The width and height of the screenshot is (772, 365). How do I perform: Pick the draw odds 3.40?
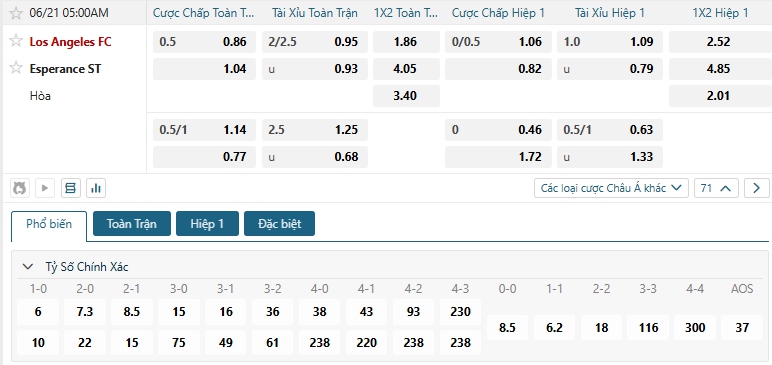point(406,96)
